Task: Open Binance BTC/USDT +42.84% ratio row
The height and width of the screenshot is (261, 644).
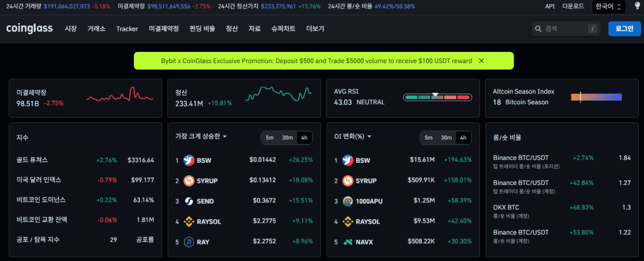Action: coord(561,186)
